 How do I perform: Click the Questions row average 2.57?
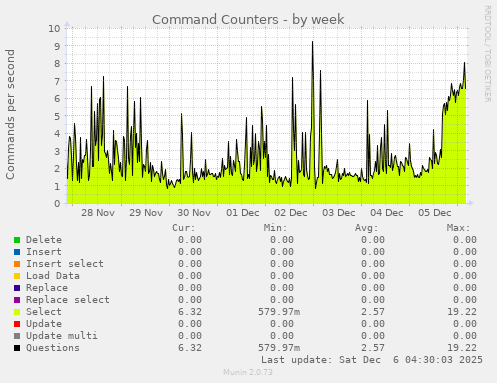click(x=373, y=348)
